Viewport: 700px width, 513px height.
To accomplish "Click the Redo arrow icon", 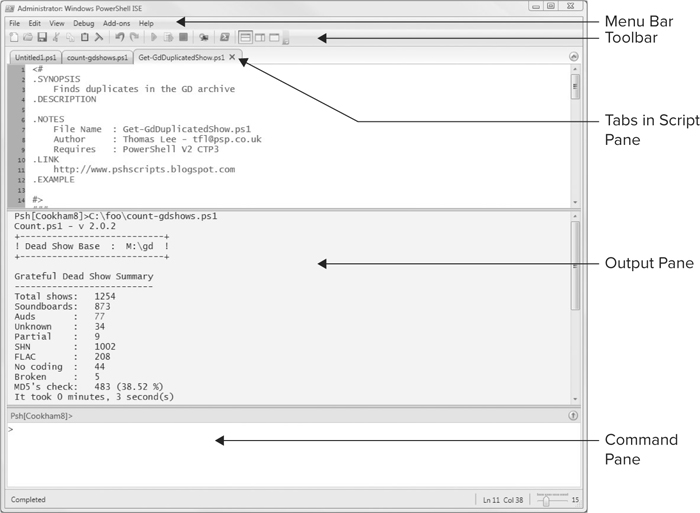I will [x=134, y=38].
